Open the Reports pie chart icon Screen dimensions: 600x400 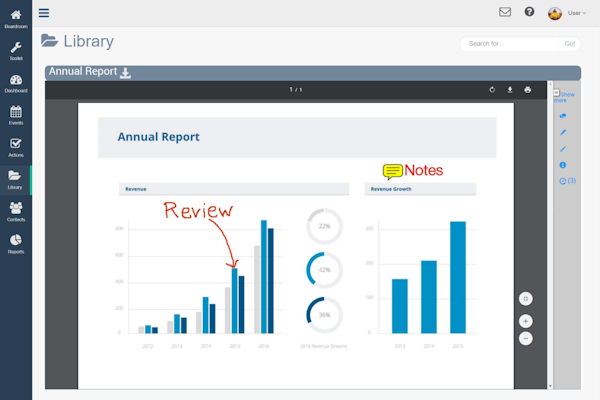pos(16,242)
